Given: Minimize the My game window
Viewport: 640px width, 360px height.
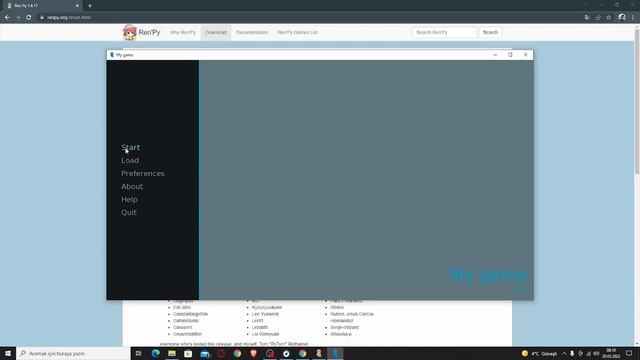Looking at the screenshot, I should click(495, 55).
